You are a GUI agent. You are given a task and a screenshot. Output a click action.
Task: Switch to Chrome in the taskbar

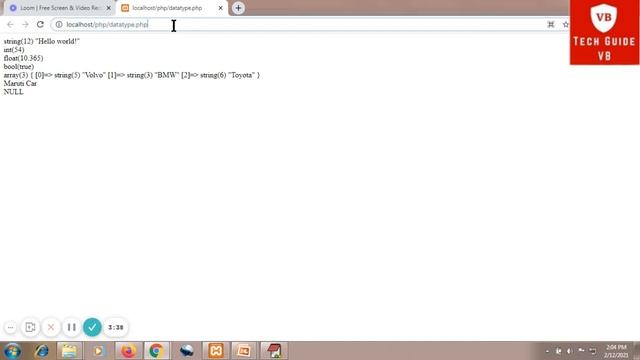point(156,351)
